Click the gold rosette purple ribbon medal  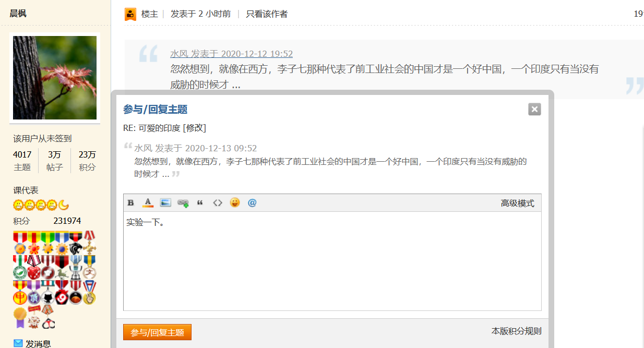click(20, 317)
